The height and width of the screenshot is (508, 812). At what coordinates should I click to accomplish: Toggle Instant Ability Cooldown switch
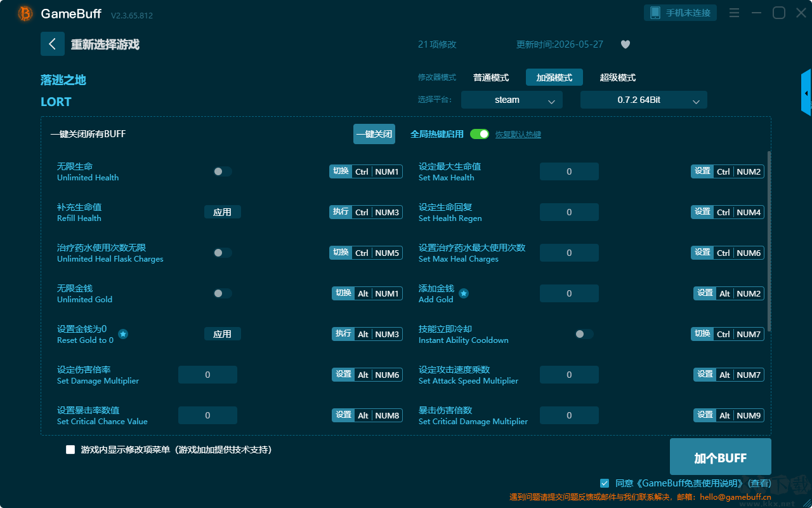584,334
